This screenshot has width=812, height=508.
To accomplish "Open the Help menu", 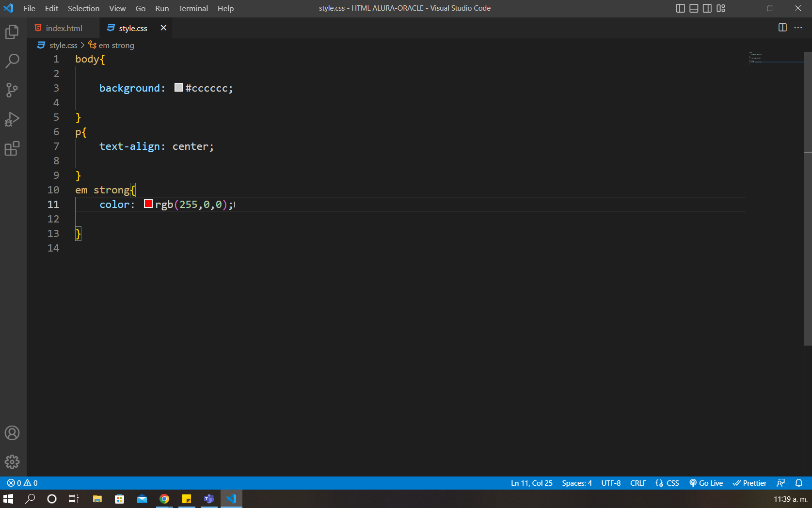I will pos(225,8).
